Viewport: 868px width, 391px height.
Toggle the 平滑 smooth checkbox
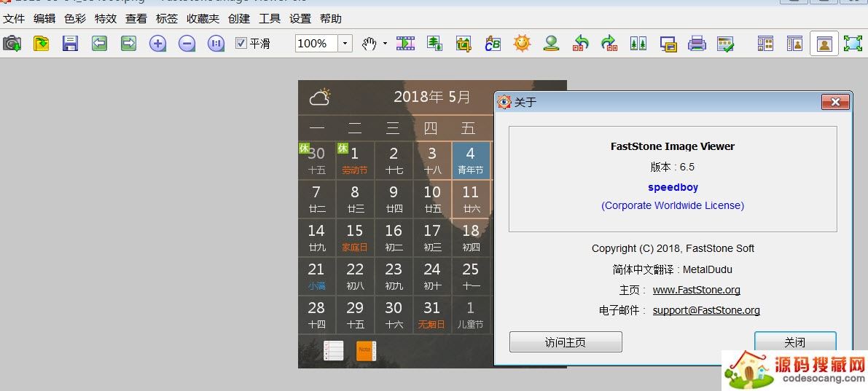pos(241,44)
